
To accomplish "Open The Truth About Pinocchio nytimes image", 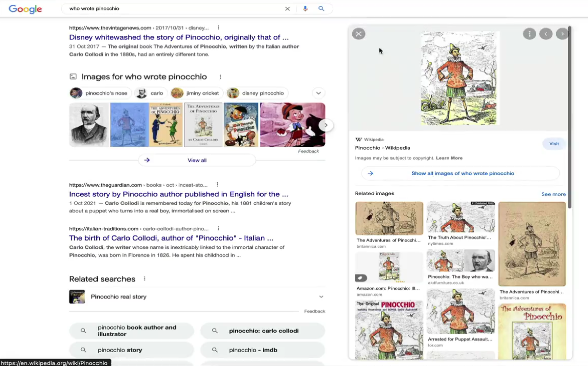I will click(460, 217).
